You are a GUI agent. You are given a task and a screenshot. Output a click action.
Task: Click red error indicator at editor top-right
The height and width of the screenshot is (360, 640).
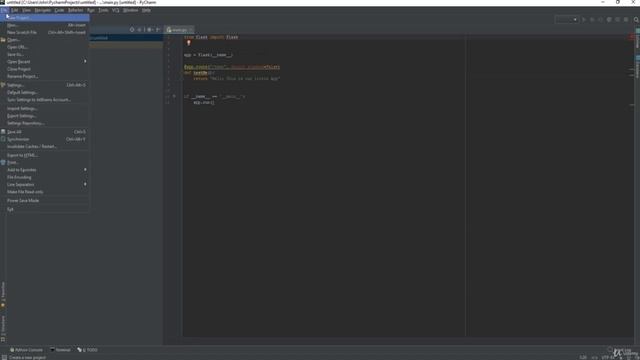pos(631,37)
